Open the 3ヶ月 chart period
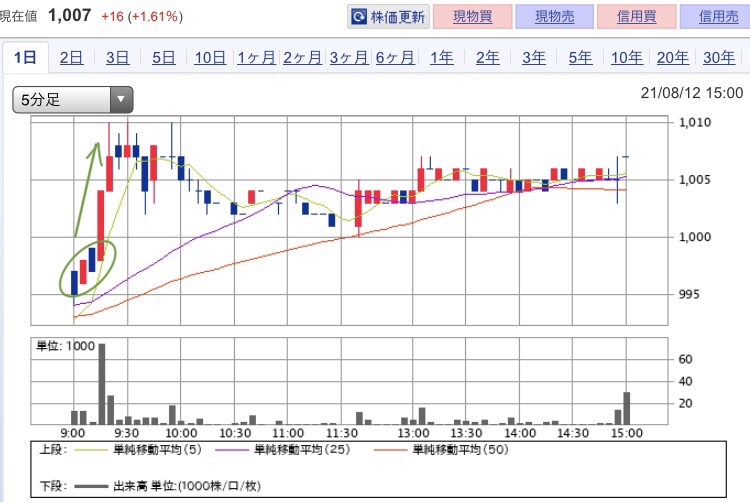This screenshot has height=502, width=750. click(x=349, y=58)
